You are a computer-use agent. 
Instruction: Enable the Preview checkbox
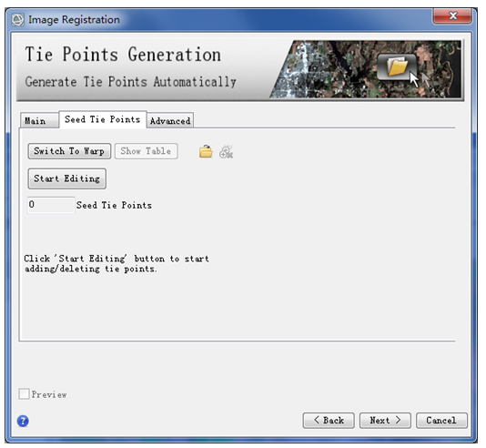[25, 394]
